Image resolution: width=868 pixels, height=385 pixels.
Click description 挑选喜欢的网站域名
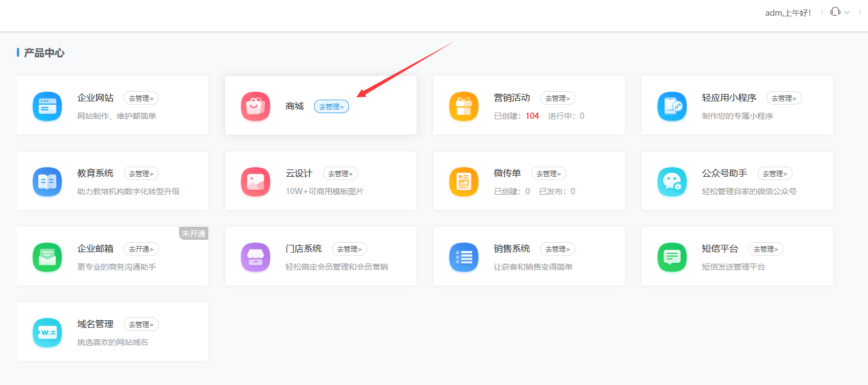point(113,342)
